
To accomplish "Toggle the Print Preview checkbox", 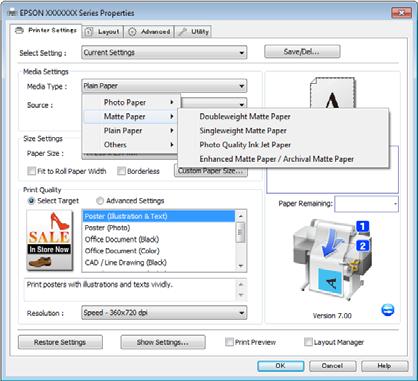I will click(x=229, y=342).
